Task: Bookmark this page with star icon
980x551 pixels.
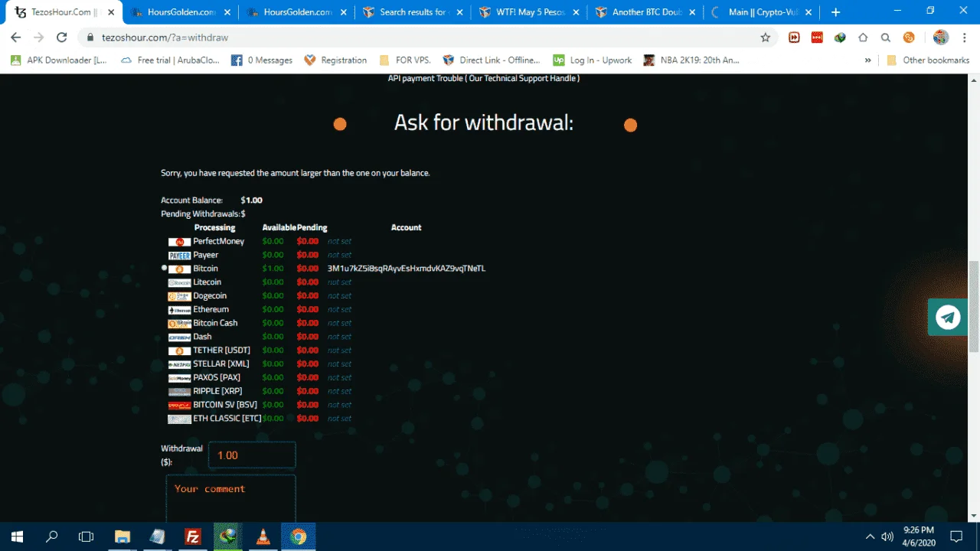Action: tap(765, 37)
